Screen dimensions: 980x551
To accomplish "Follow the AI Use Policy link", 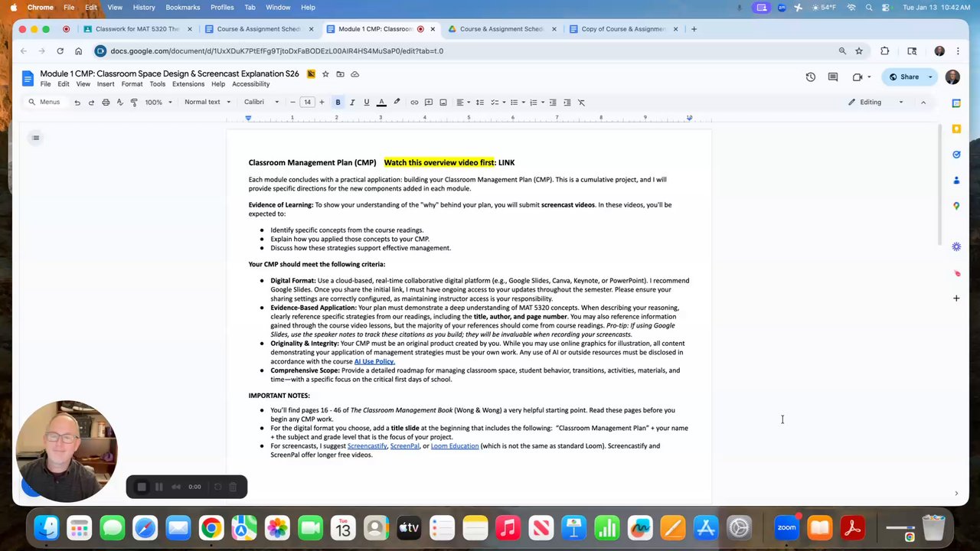I will (374, 361).
